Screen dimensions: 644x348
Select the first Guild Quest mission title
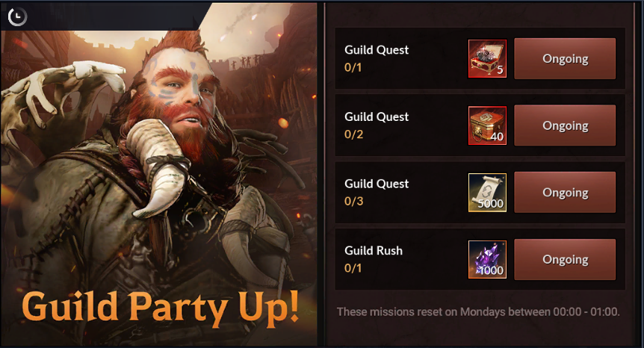pos(377,50)
